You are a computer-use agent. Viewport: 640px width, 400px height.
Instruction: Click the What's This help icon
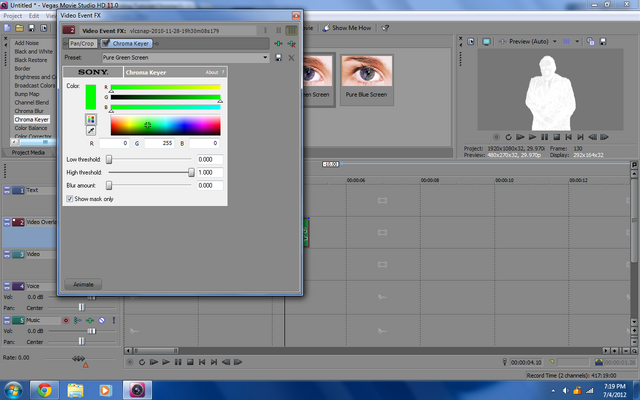point(385,28)
